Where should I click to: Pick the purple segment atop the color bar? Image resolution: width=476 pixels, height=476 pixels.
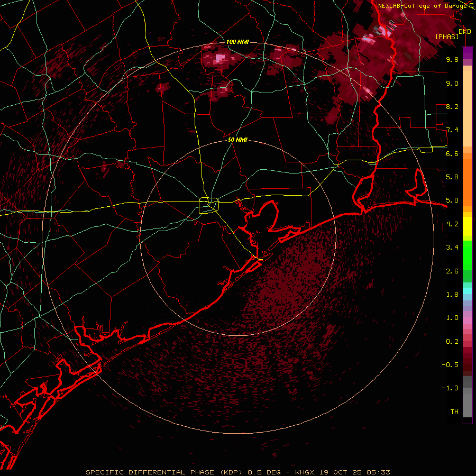click(x=467, y=53)
